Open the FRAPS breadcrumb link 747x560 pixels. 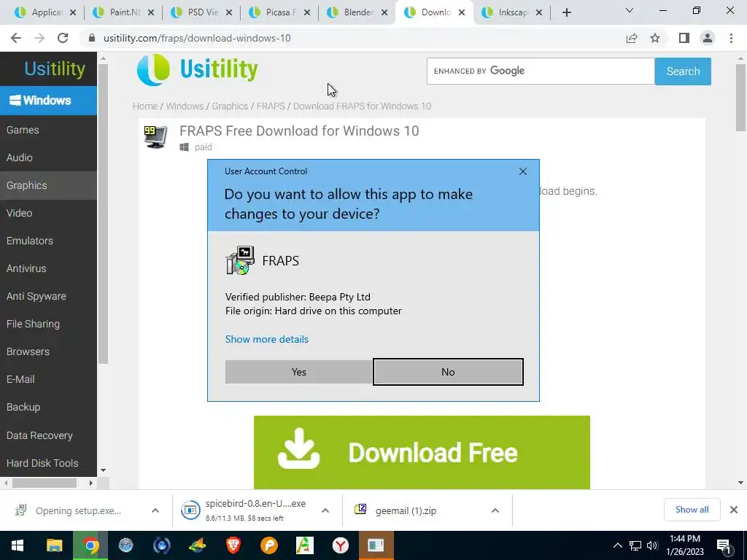(x=271, y=106)
